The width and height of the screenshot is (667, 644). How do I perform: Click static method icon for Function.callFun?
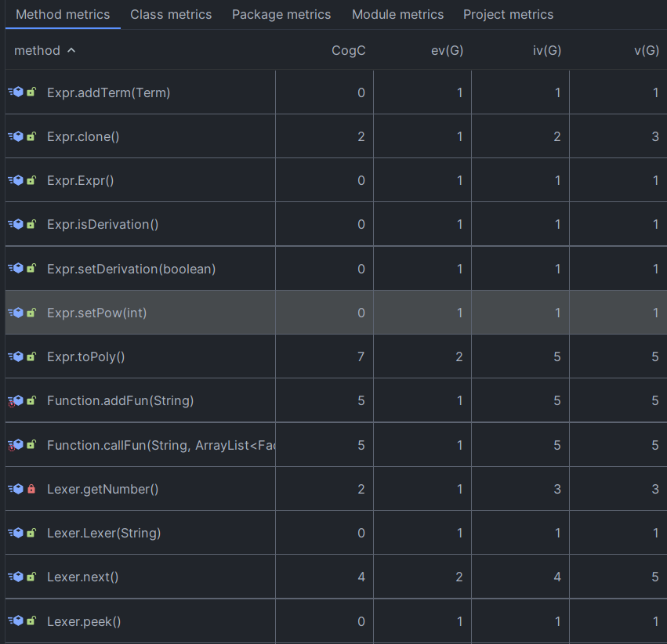(16, 445)
